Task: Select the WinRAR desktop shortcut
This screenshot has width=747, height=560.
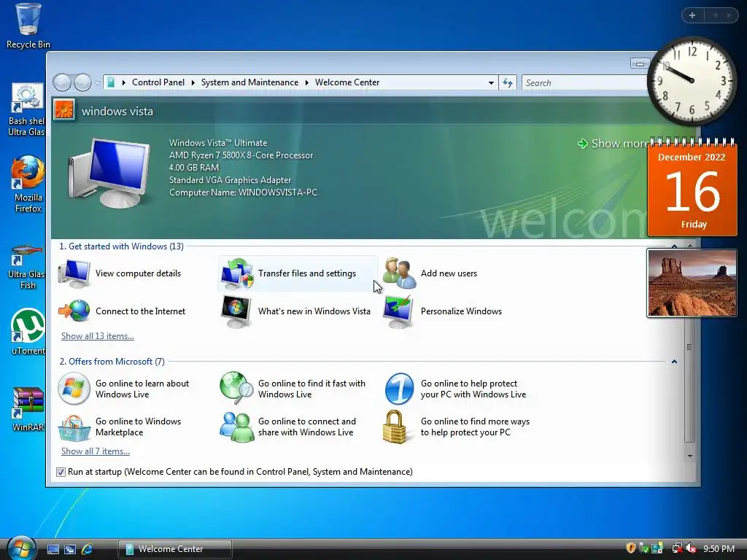Action: 28,409
